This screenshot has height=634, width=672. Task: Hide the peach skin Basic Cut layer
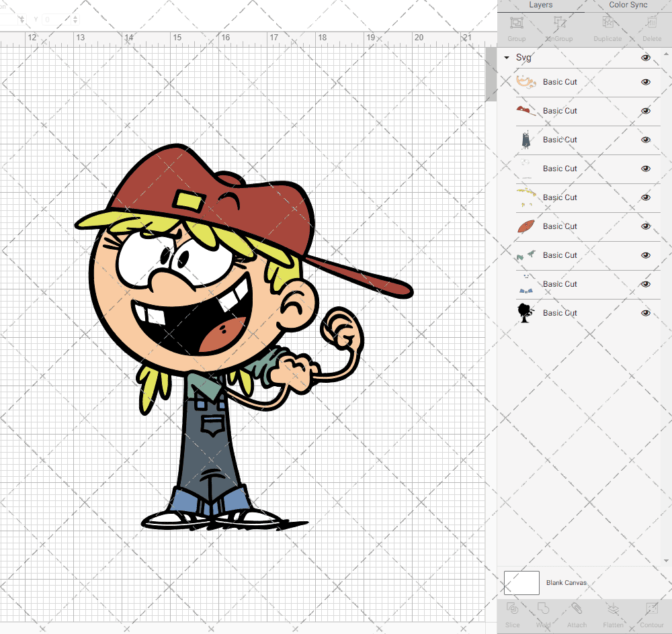[646, 82]
